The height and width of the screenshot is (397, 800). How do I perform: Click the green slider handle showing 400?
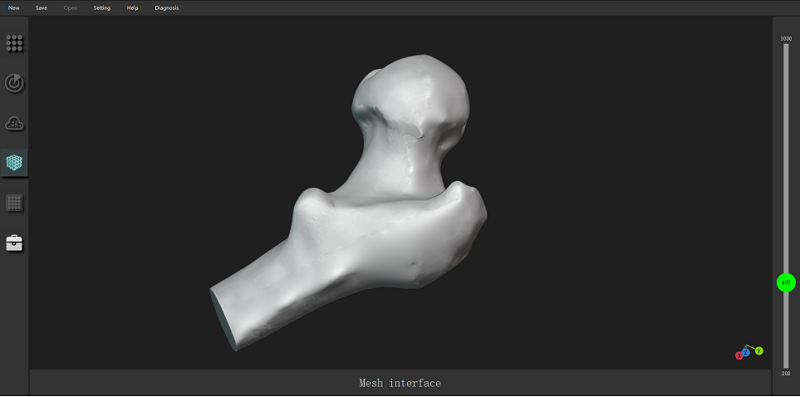click(x=786, y=283)
